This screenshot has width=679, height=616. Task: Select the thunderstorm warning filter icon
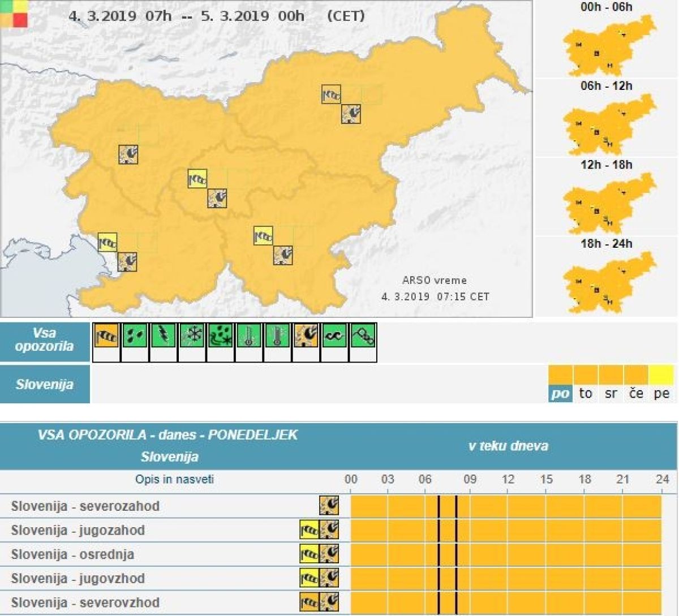pyautogui.click(x=164, y=335)
